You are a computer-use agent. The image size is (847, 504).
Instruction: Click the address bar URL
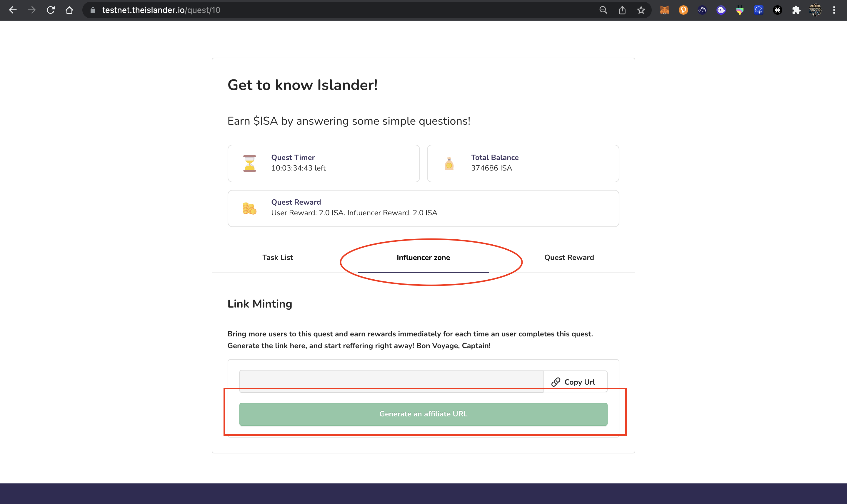click(x=161, y=10)
